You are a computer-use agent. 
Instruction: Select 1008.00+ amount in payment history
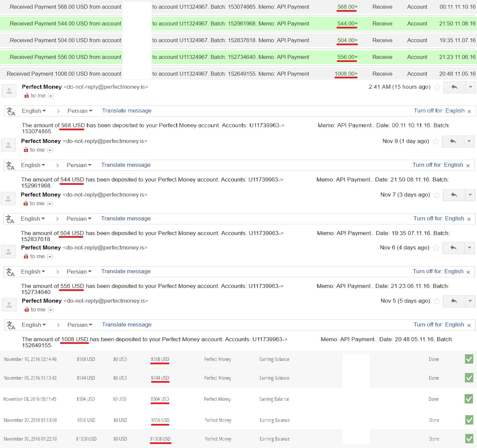[346, 74]
